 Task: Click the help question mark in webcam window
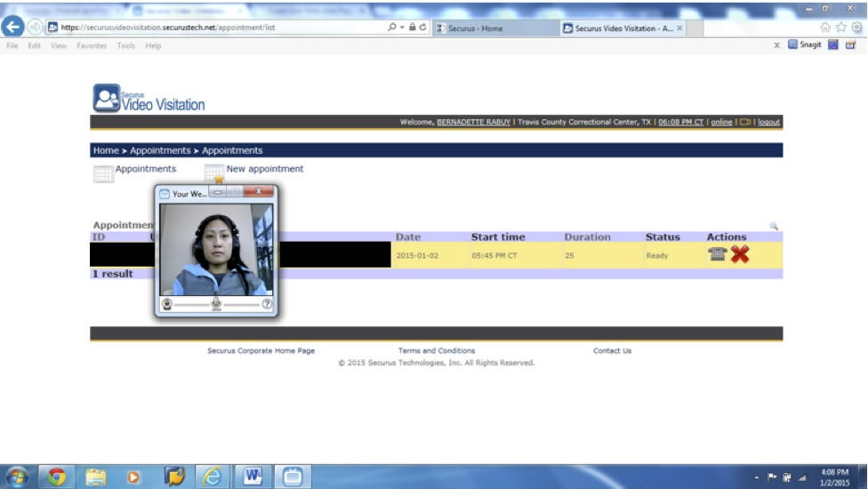[267, 304]
